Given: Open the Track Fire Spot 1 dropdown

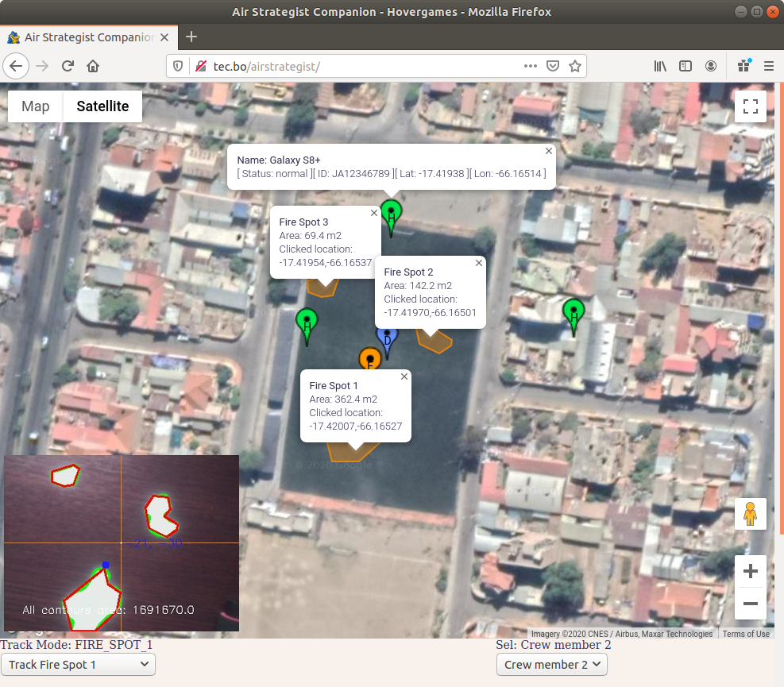Looking at the screenshot, I should [78, 665].
